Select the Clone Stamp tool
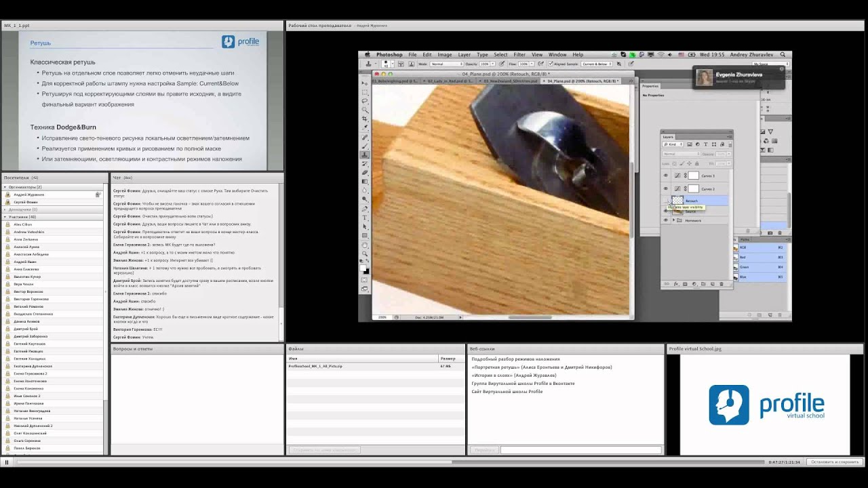 tap(365, 155)
